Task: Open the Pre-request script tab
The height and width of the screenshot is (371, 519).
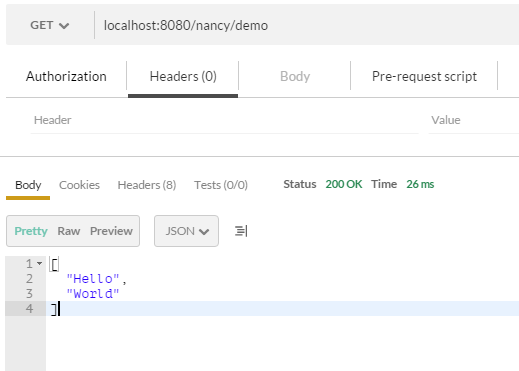Action: 424,76
